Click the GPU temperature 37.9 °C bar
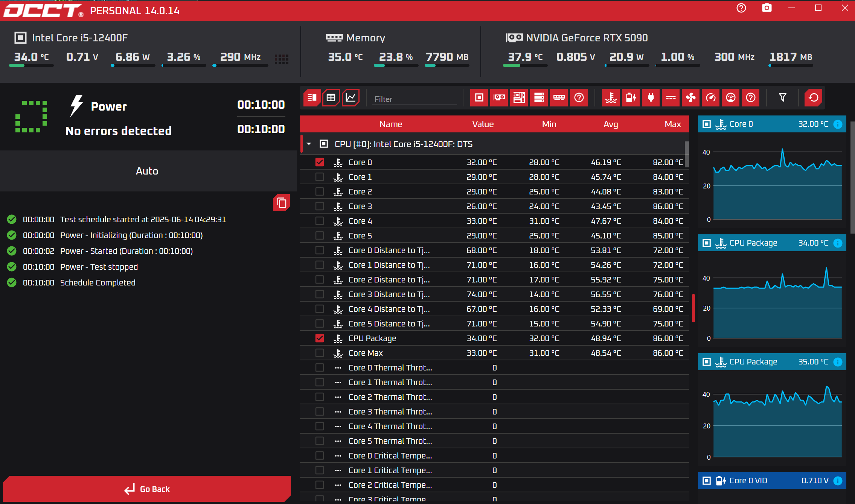 525,65
